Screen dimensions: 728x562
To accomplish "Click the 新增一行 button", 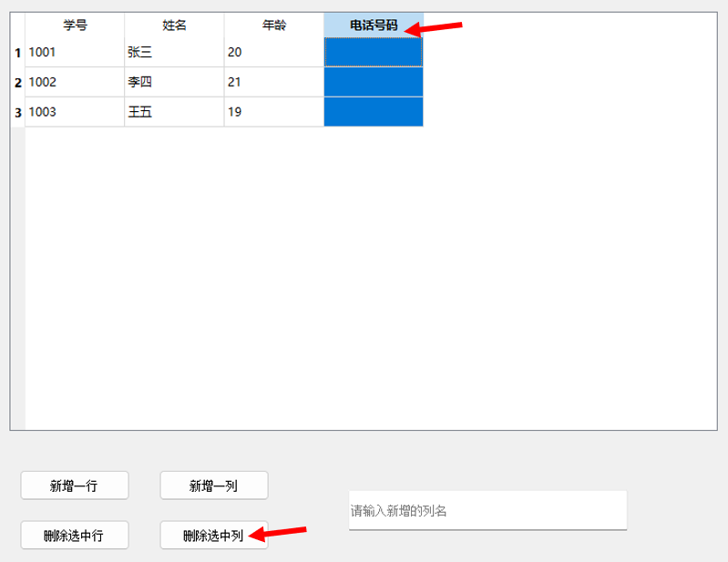I will (75, 485).
